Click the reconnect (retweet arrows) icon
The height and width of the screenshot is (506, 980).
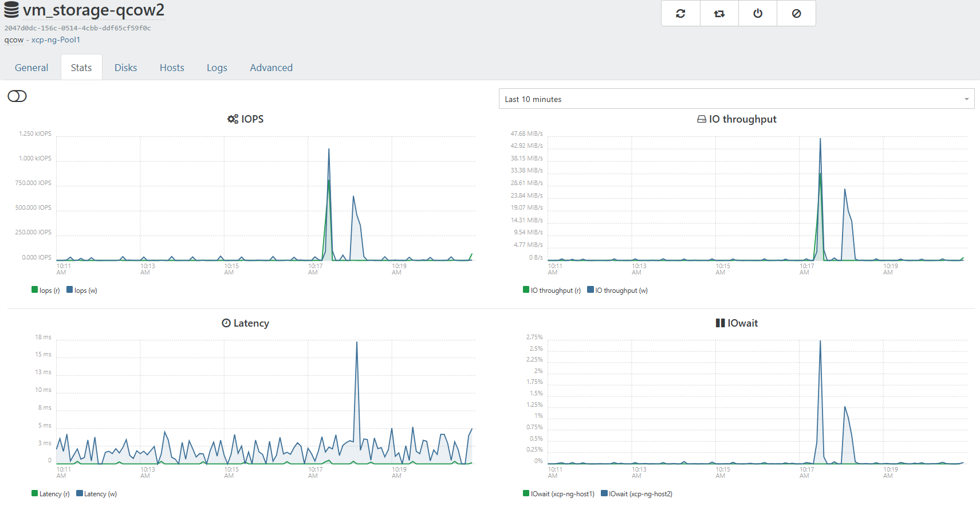(719, 13)
